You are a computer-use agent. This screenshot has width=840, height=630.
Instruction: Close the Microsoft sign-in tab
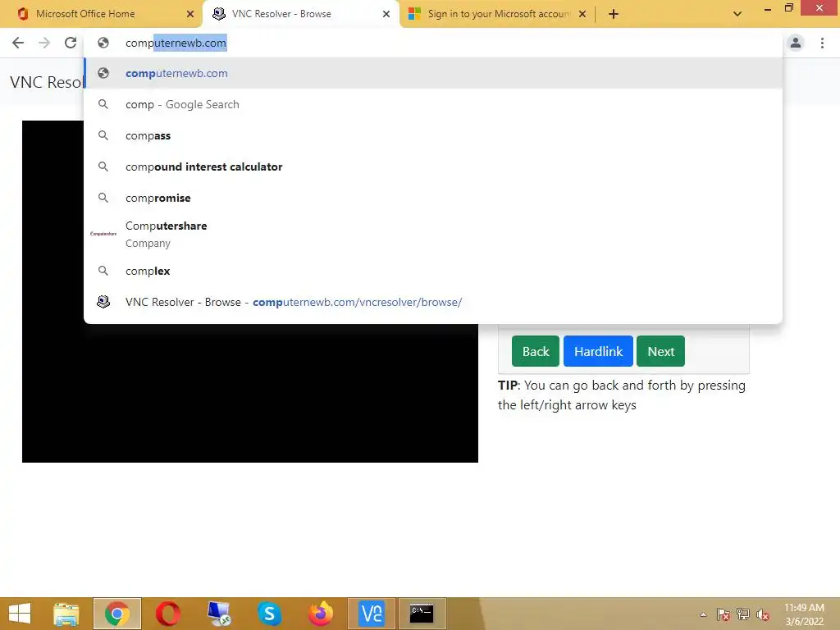(x=582, y=14)
